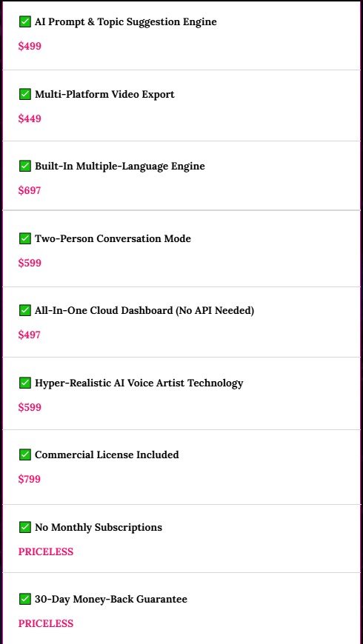Click checkmark next to 30-Day Money-Back Guarantee

pos(25,600)
